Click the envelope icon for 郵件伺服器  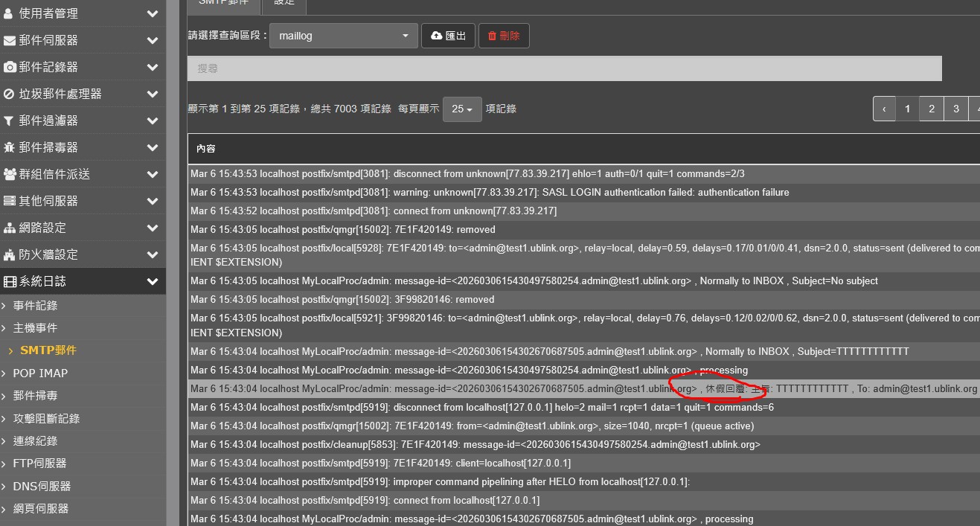click(10, 40)
